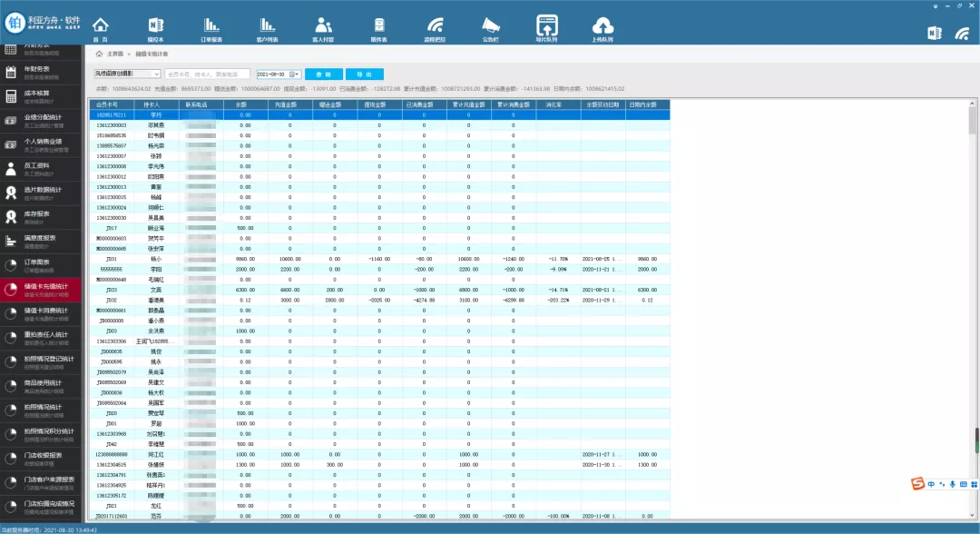Select row with card number JD33

(x=379, y=290)
